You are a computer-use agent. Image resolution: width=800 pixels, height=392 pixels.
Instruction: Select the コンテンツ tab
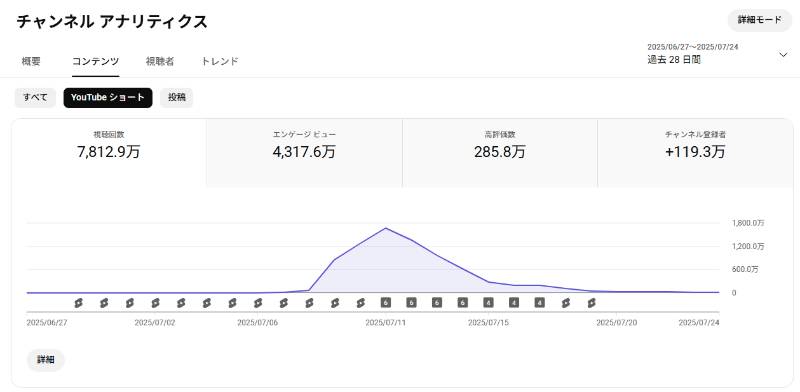[95, 62]
